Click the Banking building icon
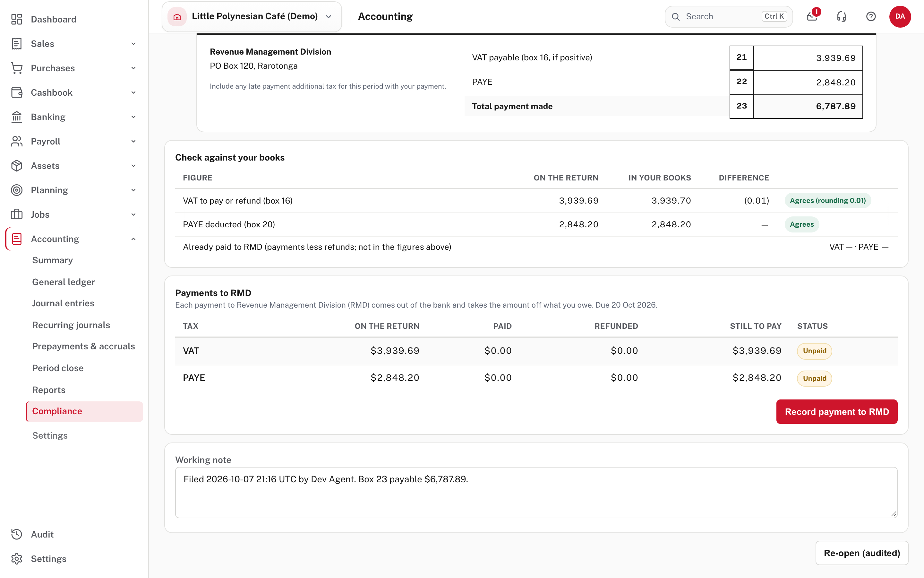Viewport: 924px width, 578px height. 16,117
